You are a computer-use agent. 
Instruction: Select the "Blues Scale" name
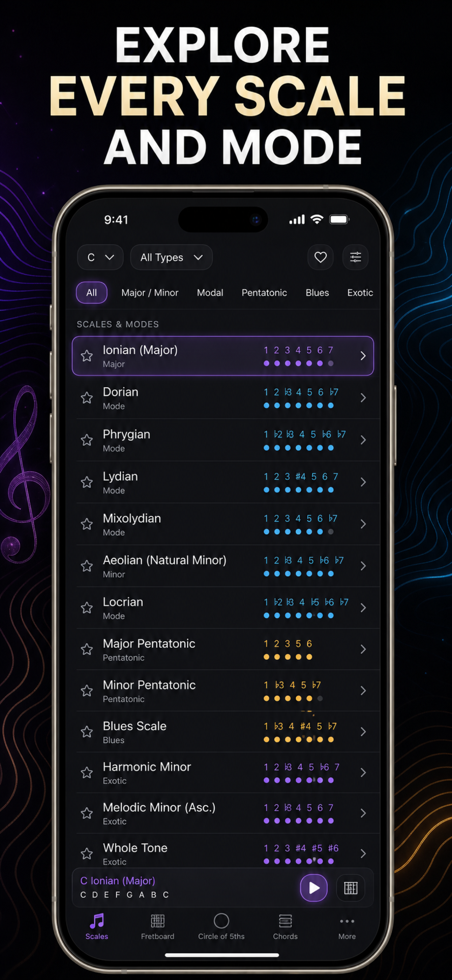[134, 726]
